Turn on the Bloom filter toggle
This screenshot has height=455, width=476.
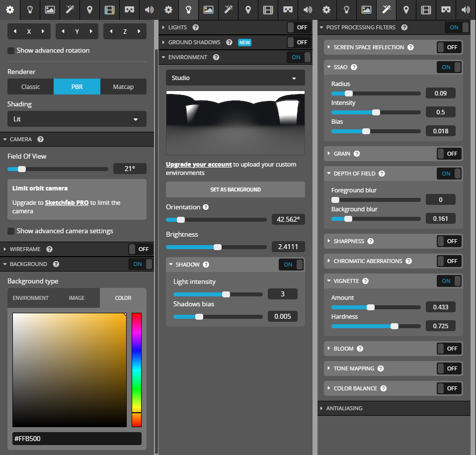[449, 349]
